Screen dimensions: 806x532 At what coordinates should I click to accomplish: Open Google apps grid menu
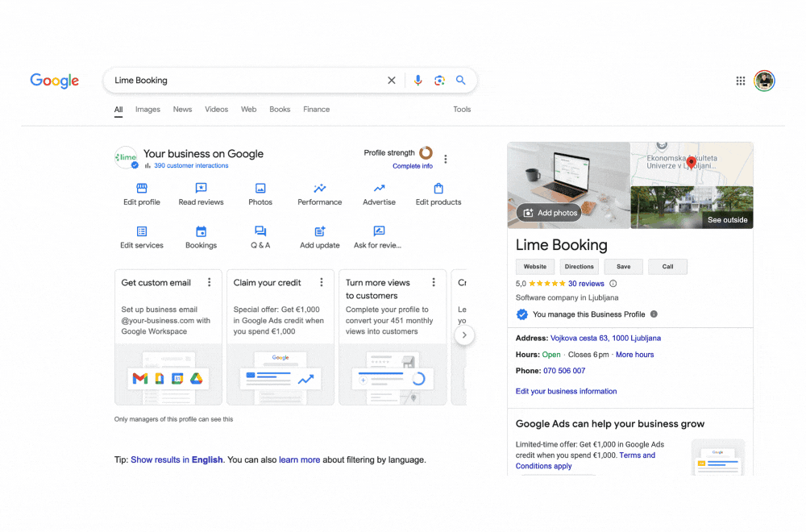click(740, 81)
